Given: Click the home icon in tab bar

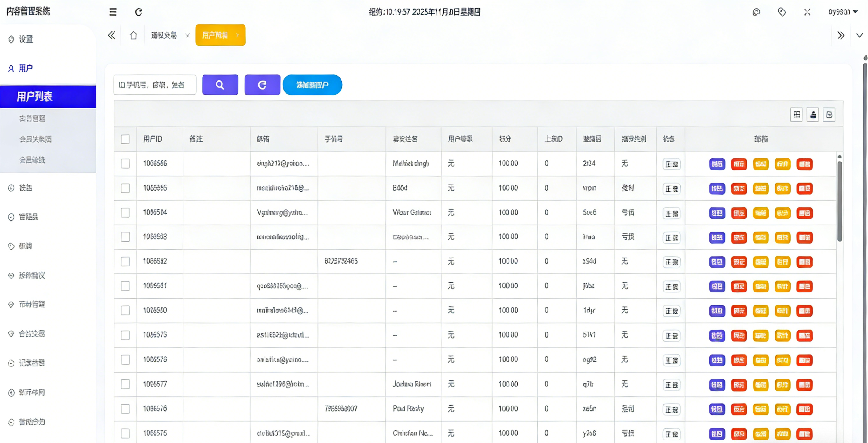Looking at the screenshot, I should tap(134, 35).
